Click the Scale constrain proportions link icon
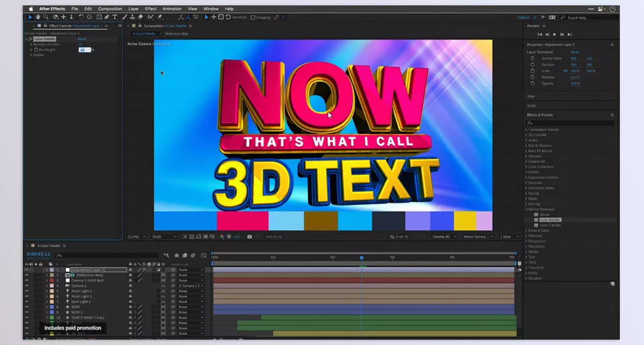This screenshot has width=644, height=345. pos(566,70)
